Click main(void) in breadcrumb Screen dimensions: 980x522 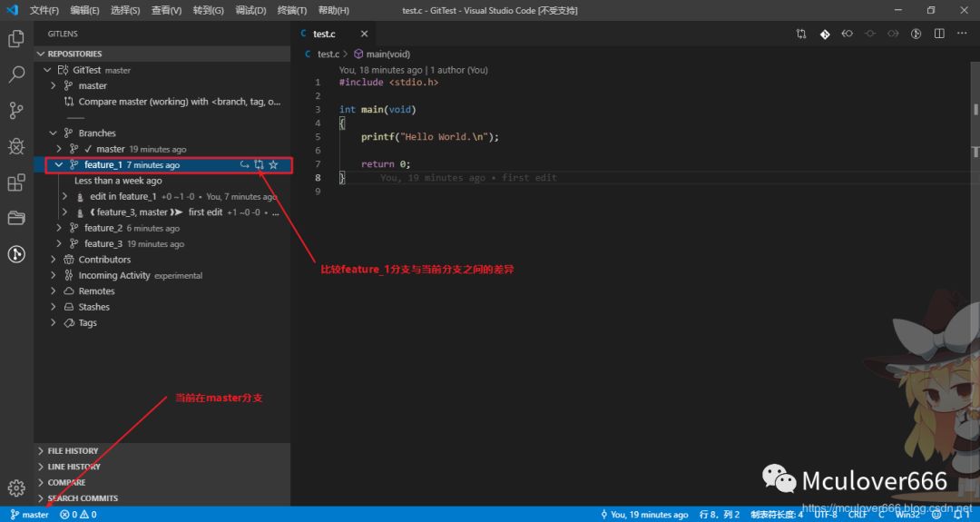382,54
